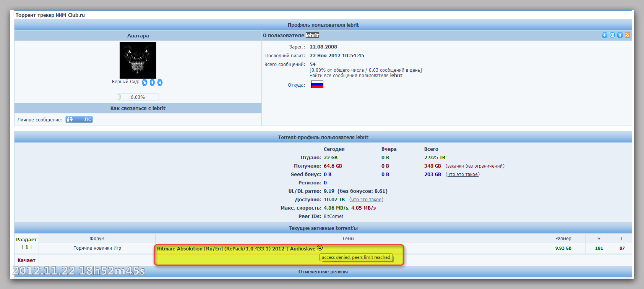The height and width of the screenshot is (289, 644).
Task: Click 'что это такое' link next to Доступно
Action: coord(366,200)
